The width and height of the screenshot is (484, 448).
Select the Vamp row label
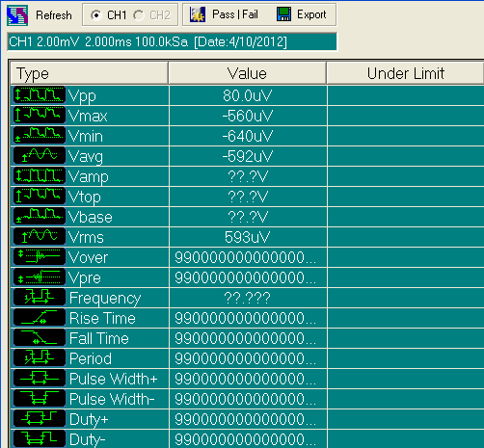pos(89,177)
